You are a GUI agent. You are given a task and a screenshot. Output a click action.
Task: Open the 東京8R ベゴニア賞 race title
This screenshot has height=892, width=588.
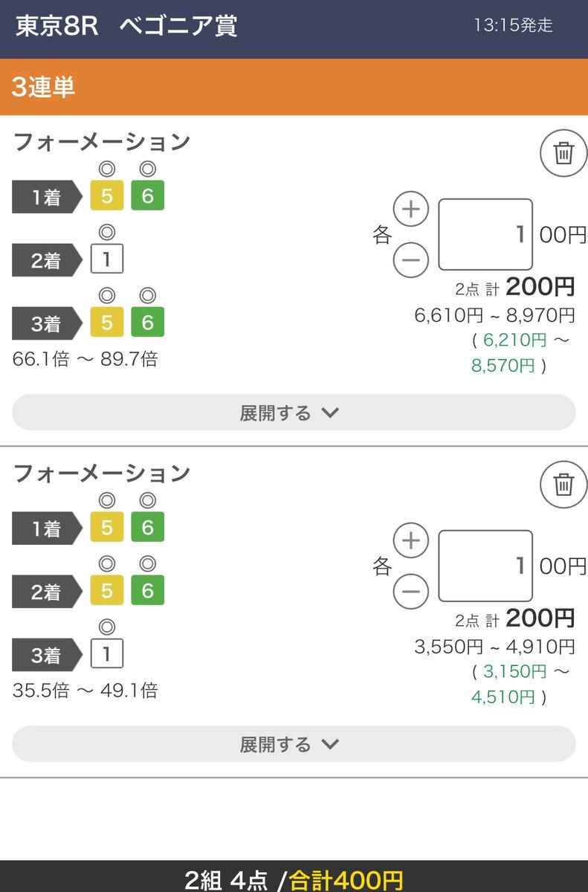(x=126, y=27)
